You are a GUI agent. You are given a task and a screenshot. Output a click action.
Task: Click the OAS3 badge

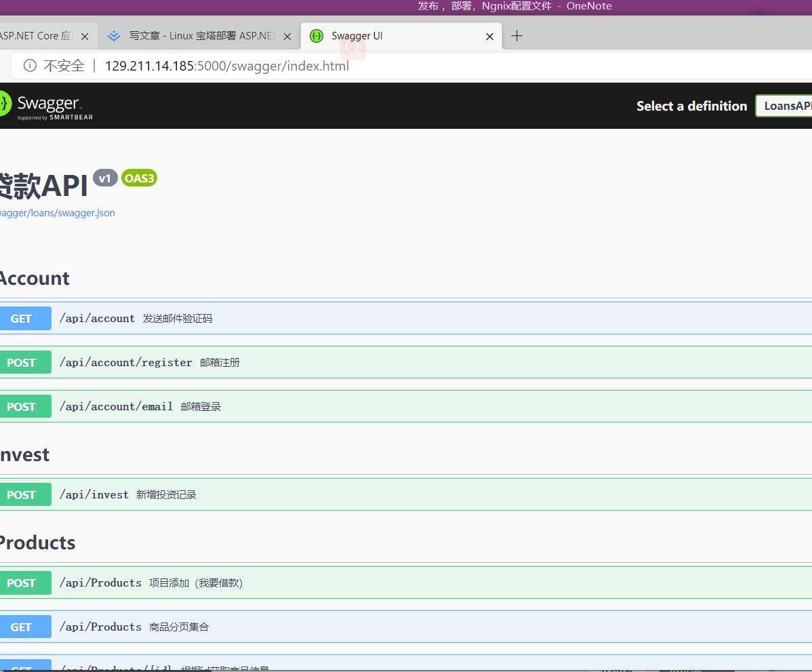pos(140,178)
